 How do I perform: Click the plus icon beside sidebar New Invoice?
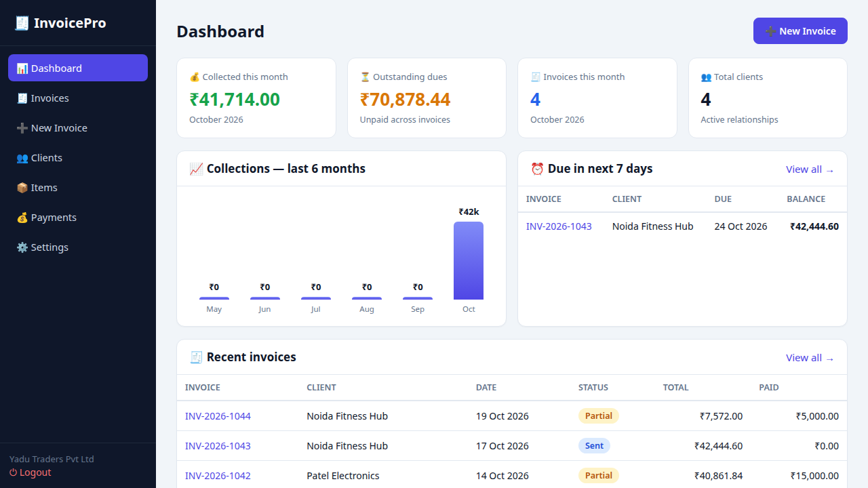(x=22, y=128)
